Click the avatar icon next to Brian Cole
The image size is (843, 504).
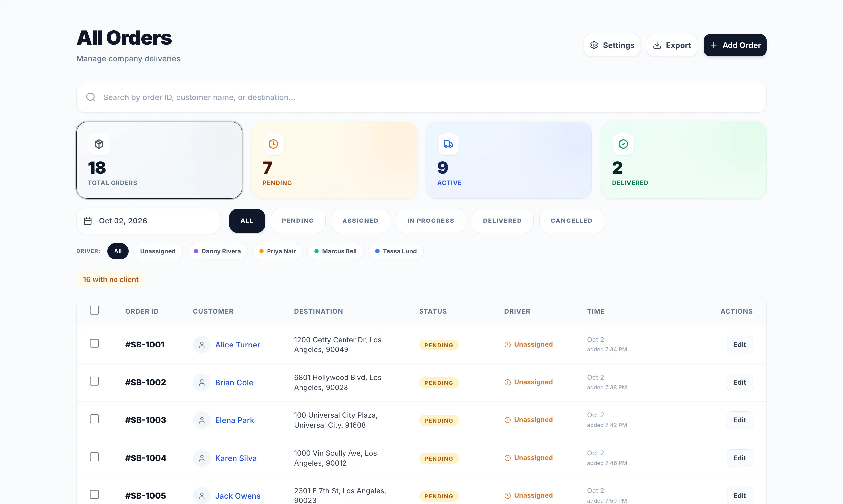tap(202, 382)
